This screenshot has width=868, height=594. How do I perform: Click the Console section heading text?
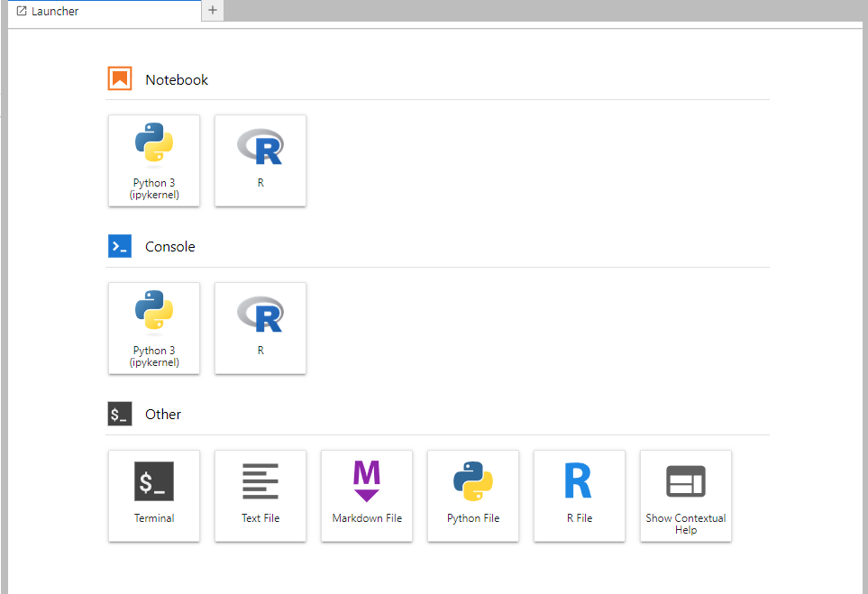(x=170, y=246)
